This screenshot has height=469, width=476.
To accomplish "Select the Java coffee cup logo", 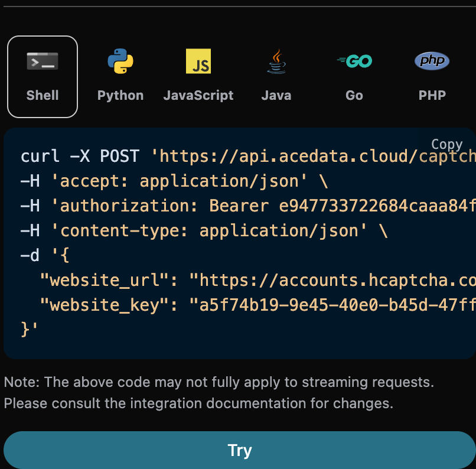I will point(276,60).
